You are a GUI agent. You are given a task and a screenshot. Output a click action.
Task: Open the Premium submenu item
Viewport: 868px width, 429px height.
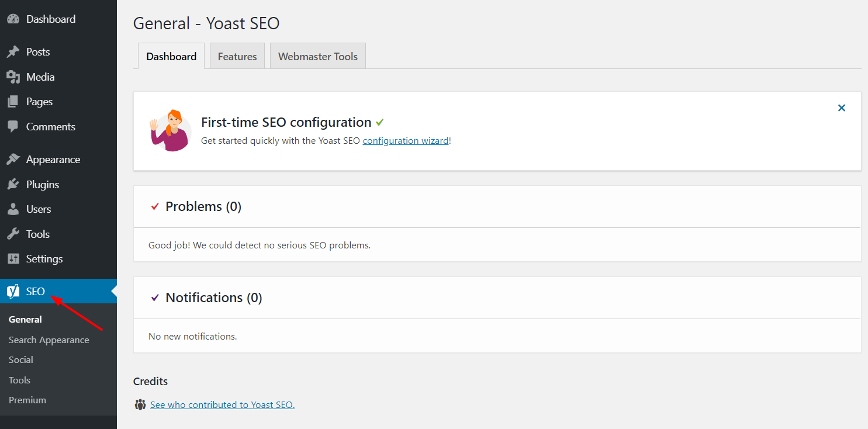(x=27, y=400)
